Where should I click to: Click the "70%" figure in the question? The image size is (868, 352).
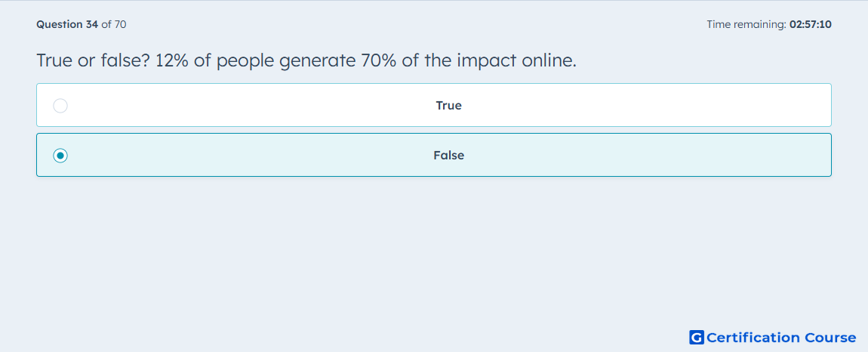click(379, 60)
